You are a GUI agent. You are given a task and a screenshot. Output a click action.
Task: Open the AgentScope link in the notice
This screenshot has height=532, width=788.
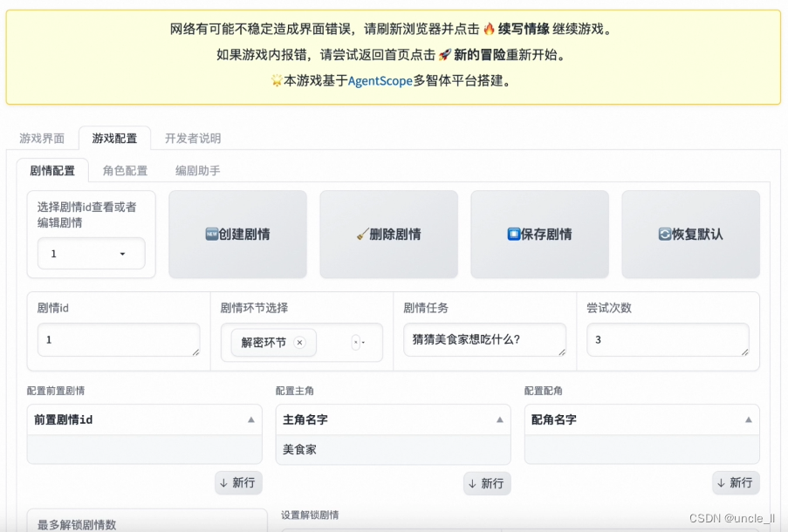pos(380,80)
